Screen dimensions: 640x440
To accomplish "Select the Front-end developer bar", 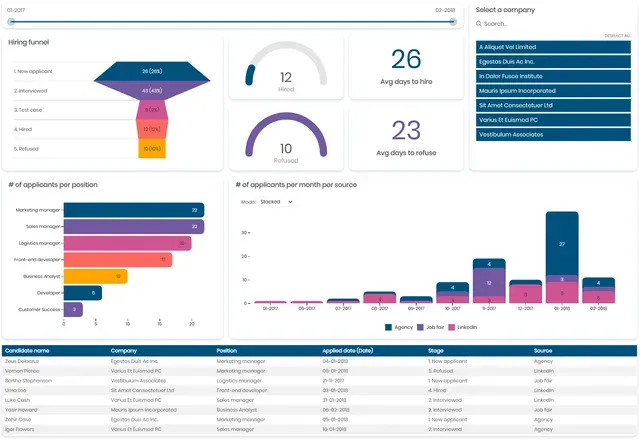I will coord(118,260).
